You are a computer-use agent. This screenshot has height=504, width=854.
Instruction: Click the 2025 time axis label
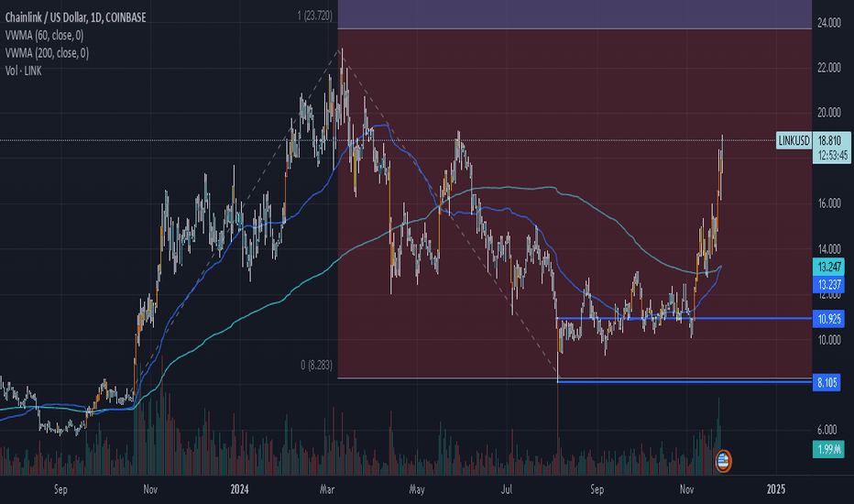pyautogui.click(x=776, y=489)
